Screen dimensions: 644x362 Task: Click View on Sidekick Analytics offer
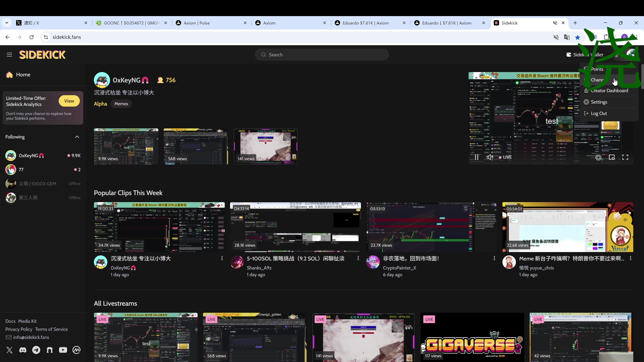pyautogui.click(x=69, y=101)
